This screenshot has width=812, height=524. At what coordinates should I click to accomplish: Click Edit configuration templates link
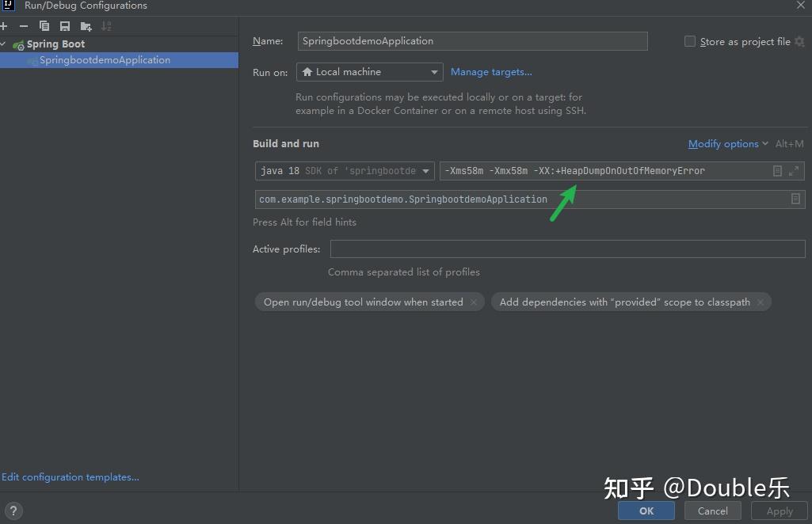click(70, 477)
